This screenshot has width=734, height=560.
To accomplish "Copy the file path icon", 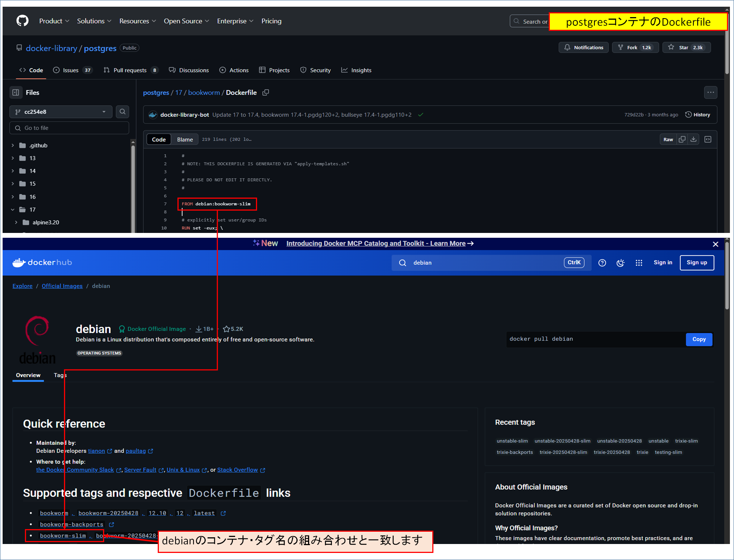I will [x=266, y=93].
